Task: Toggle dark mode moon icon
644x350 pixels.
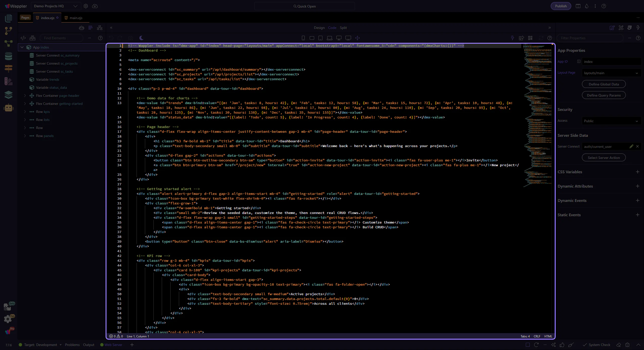Action: (x=141, y=38)
